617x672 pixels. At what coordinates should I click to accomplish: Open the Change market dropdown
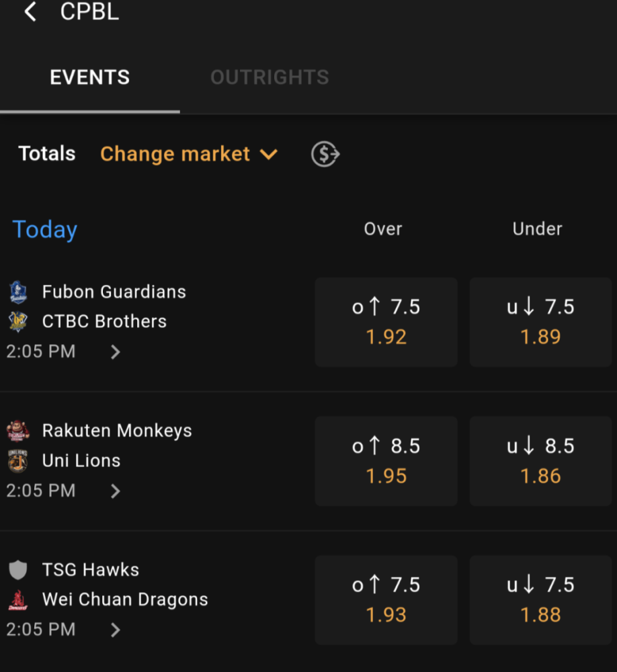click(189, 154)
